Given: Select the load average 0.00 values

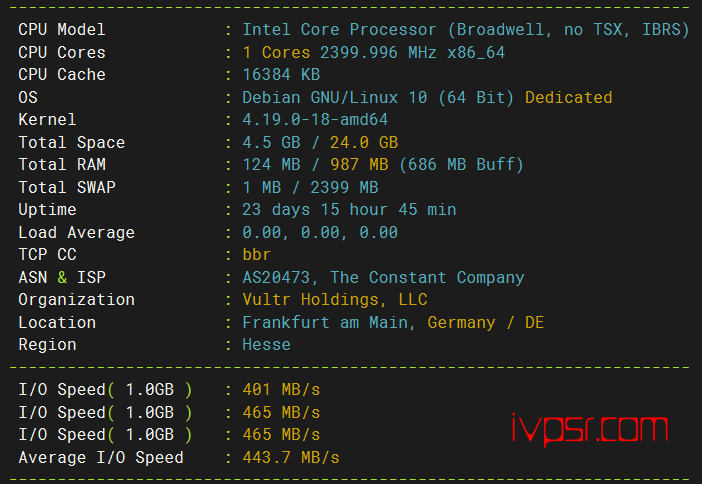Looking at the screenshot, I should point(320,232).
